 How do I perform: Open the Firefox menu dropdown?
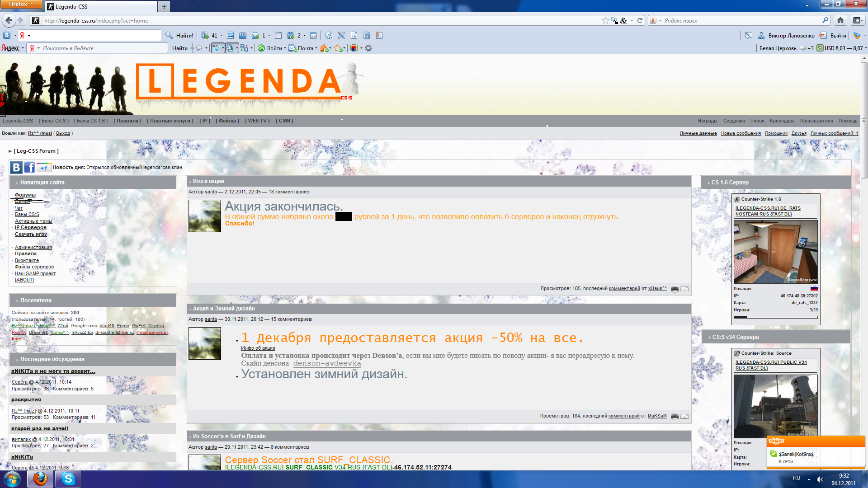click(21, 4)
